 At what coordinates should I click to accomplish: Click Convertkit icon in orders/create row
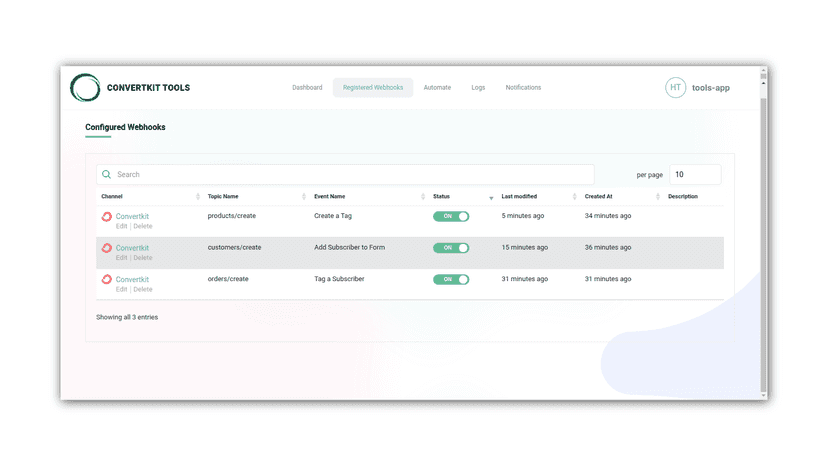107,279
